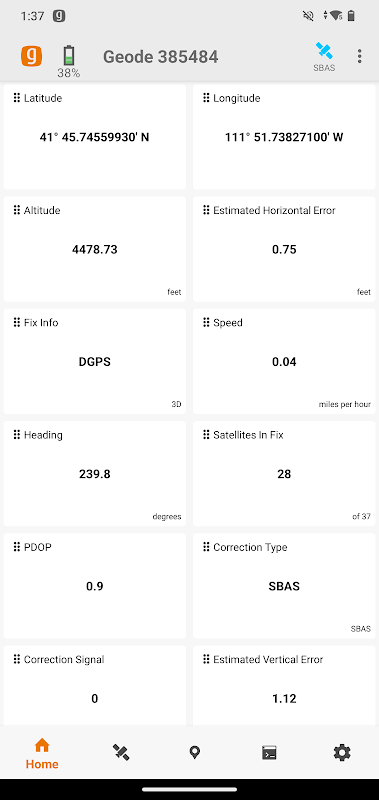The height and width of the screenshot is (800, 379).
Task: Open the orange Geode app logo
Action: coord(31,56)
